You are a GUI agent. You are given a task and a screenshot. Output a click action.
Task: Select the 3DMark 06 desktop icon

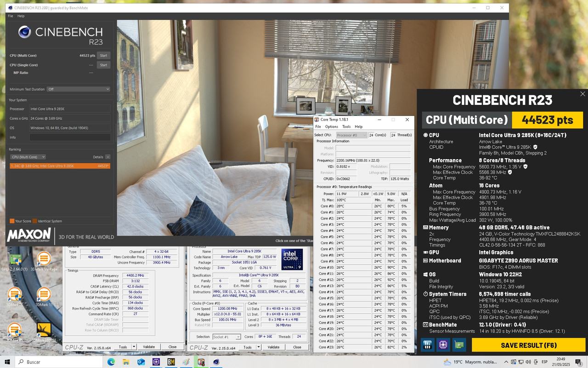pyautogui.click(x=15, y=297)
